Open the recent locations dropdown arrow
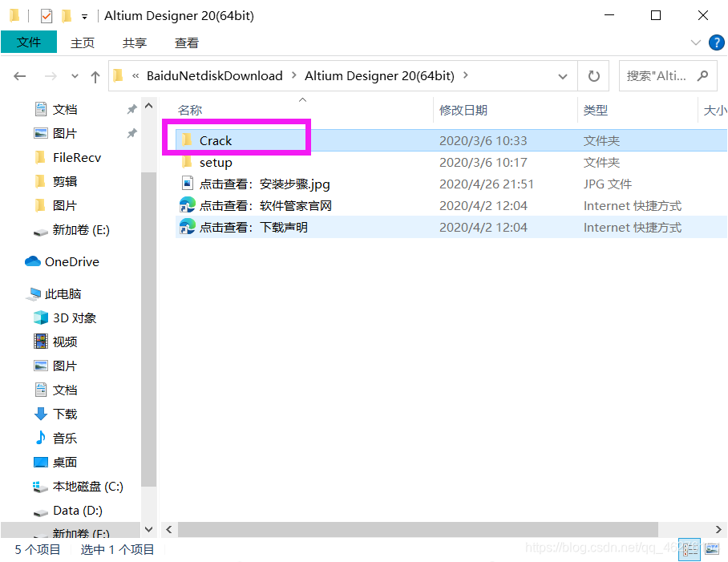The width and height of the screenshot is (728, 562). click(x=75, y=76)
